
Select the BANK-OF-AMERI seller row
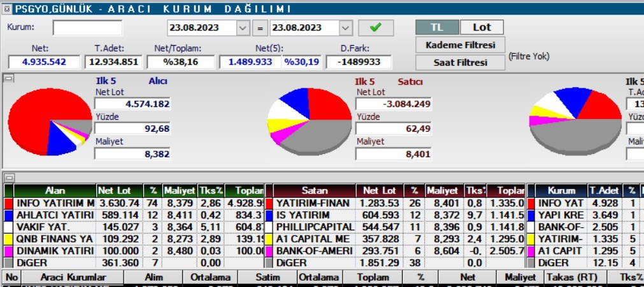point(395,251)
